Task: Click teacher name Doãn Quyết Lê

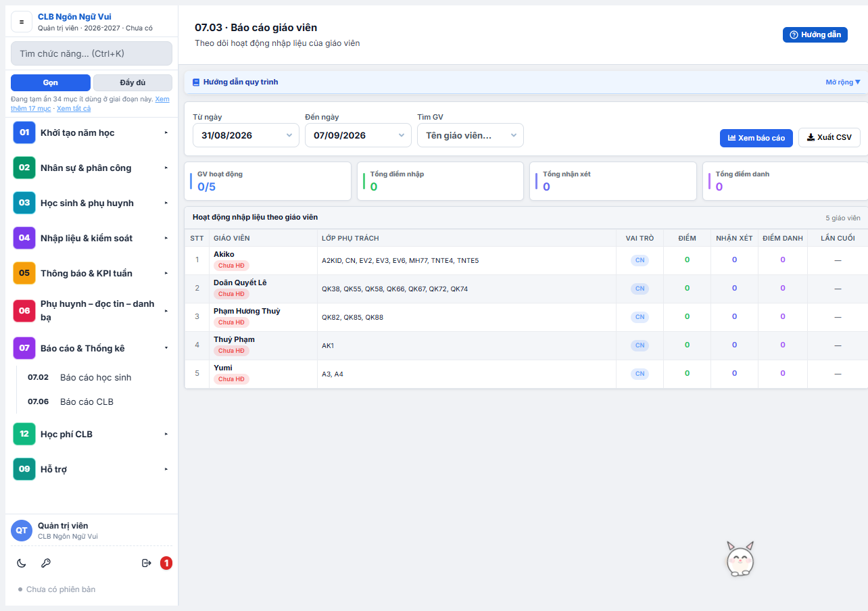Action: click(240, 283)
